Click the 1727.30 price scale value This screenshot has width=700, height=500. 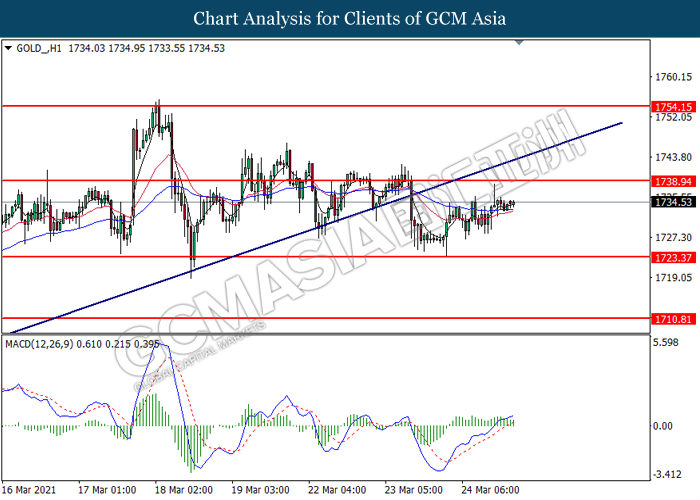click(673, 238)
